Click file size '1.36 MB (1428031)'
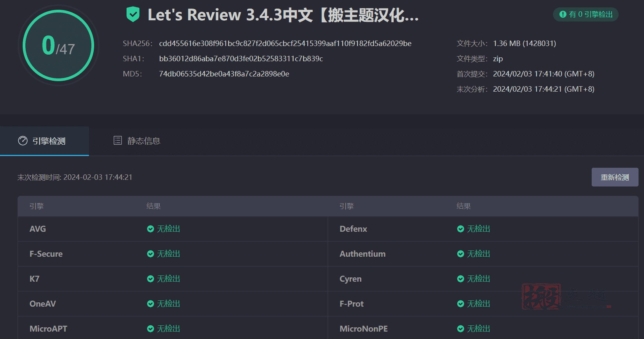644x339 pixels. (524, 43)
